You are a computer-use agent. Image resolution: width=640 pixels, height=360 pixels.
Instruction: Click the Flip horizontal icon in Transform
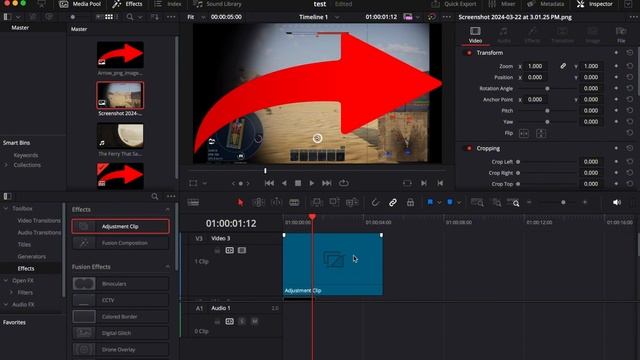pos(524,133)
